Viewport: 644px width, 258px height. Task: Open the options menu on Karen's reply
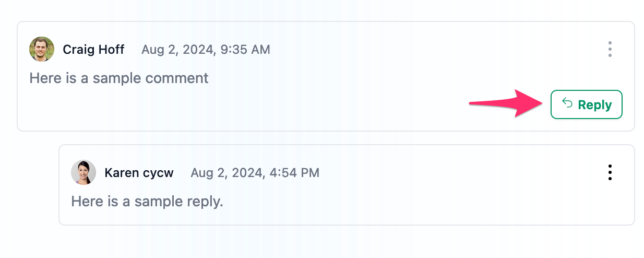(610, 172)
